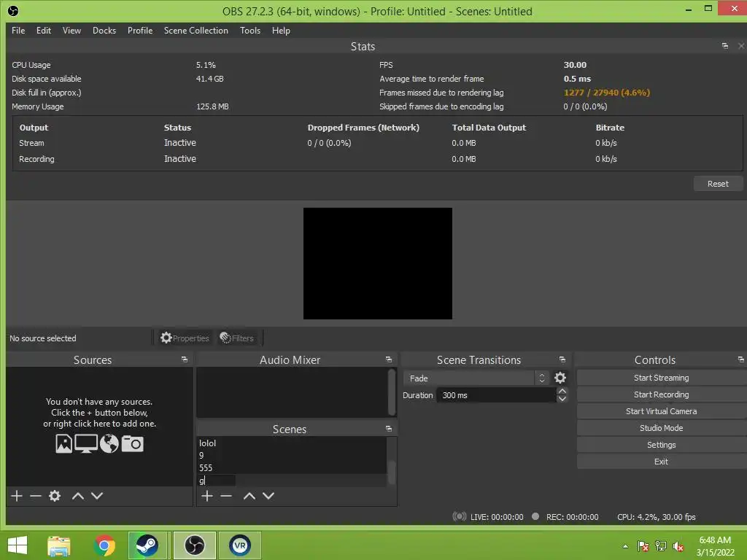Image resolution: width=747 pixels, height=560 pixels.
Task: Add a new scene with plus icon
Action: (206, 496)
